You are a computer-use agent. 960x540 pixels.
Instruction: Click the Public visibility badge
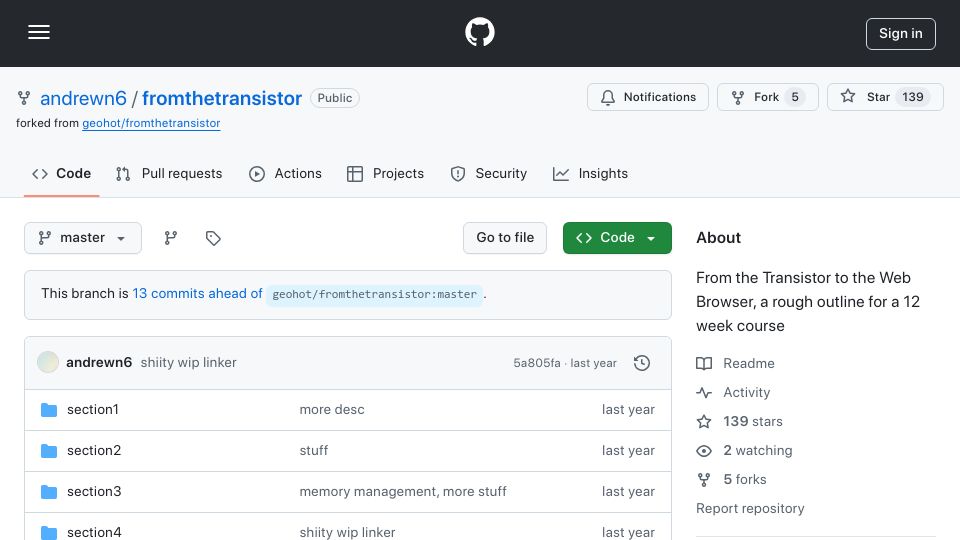click(x=334, y=98)
